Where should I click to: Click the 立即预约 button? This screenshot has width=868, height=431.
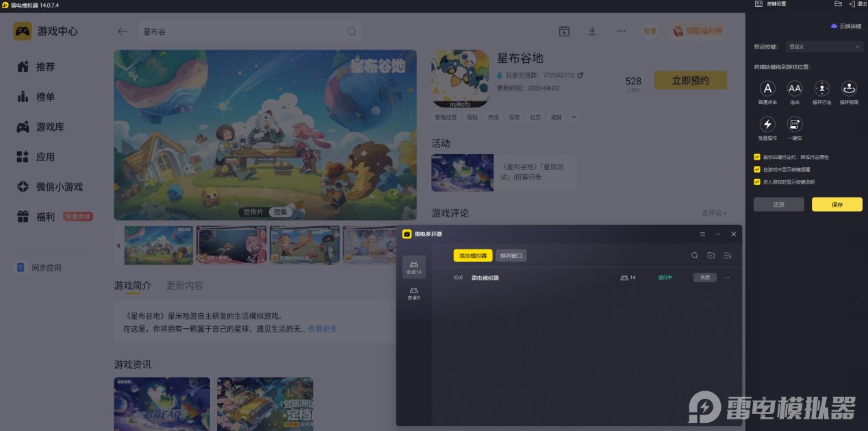690,80
